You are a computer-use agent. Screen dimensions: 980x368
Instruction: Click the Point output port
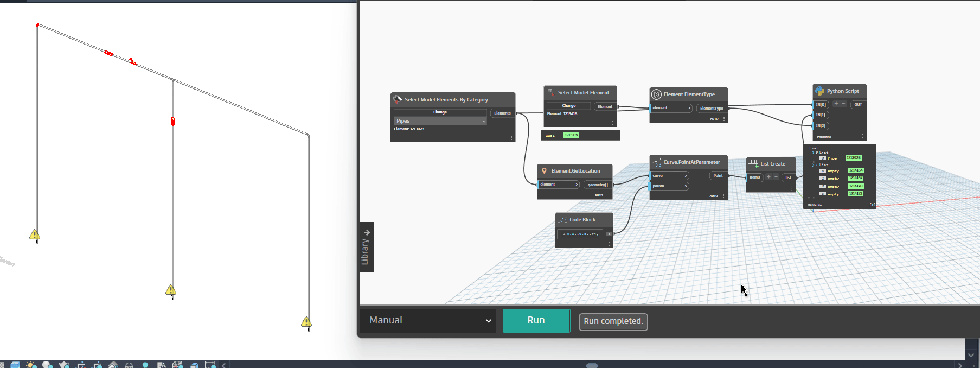718,176
